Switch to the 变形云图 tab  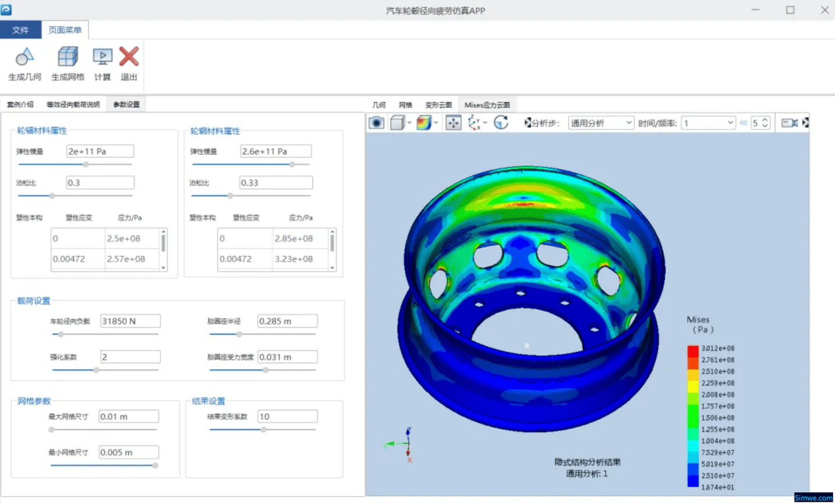(x=438, y=105)
